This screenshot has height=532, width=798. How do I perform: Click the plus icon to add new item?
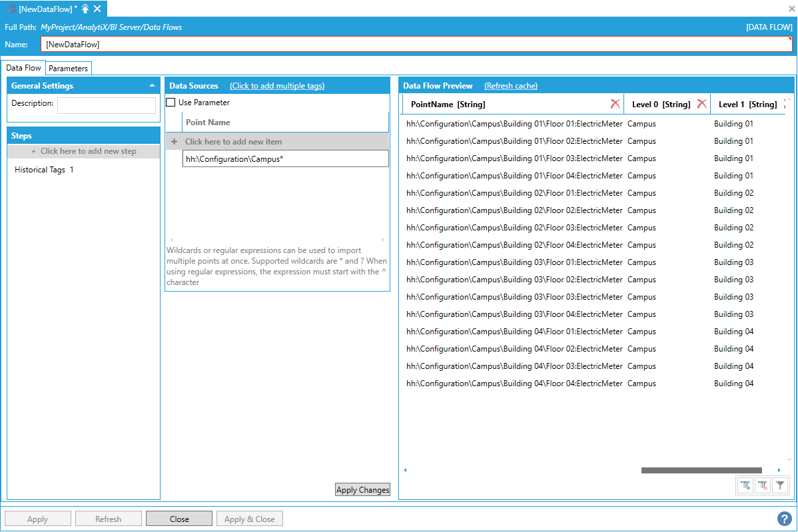coord(175,142)
